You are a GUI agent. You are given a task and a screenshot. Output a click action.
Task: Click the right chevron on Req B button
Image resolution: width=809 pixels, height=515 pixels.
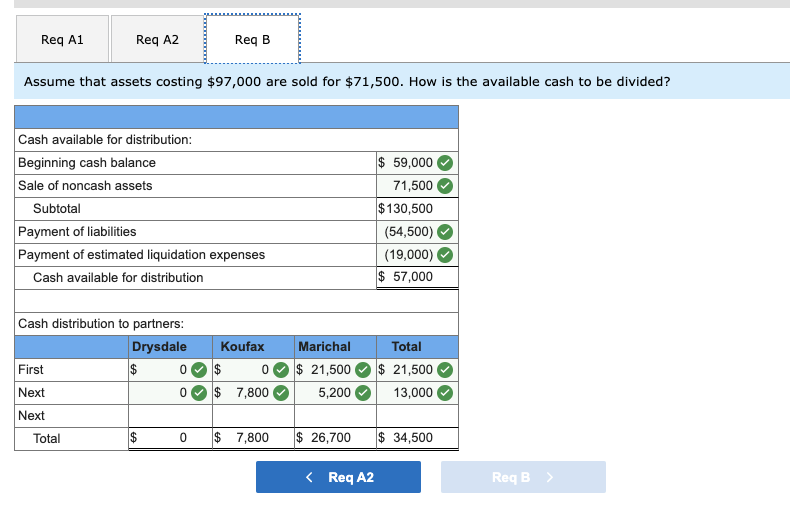(550, 477)
